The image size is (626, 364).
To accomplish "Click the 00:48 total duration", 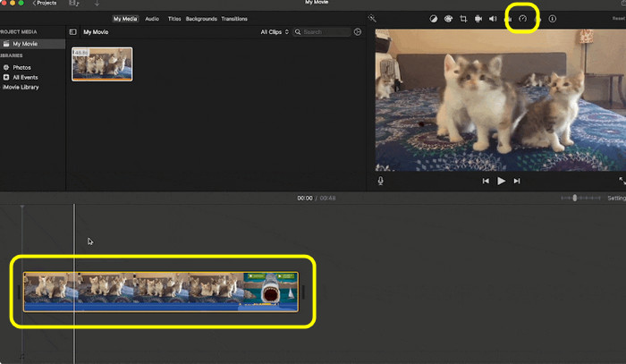I will coord(327,198).
